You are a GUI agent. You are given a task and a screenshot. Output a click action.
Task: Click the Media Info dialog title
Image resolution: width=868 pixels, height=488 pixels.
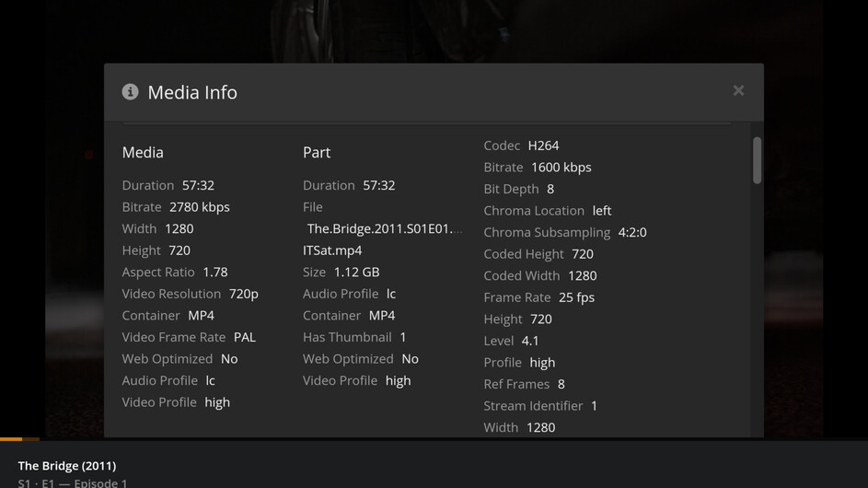192,92
